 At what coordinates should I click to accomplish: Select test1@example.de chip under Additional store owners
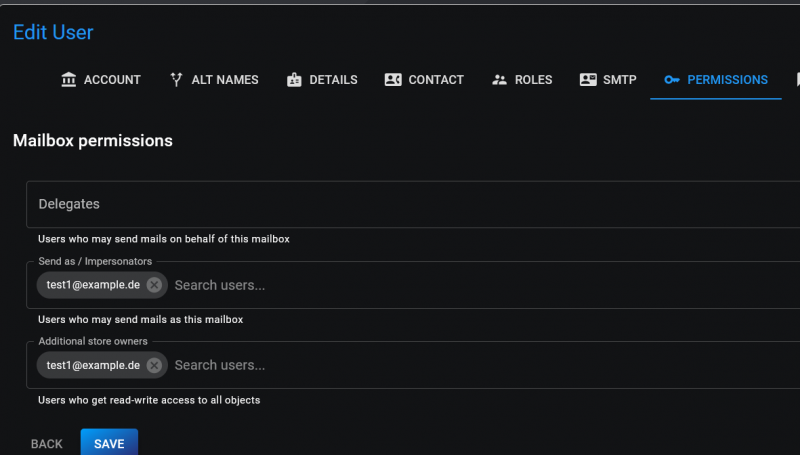[93, 365]
